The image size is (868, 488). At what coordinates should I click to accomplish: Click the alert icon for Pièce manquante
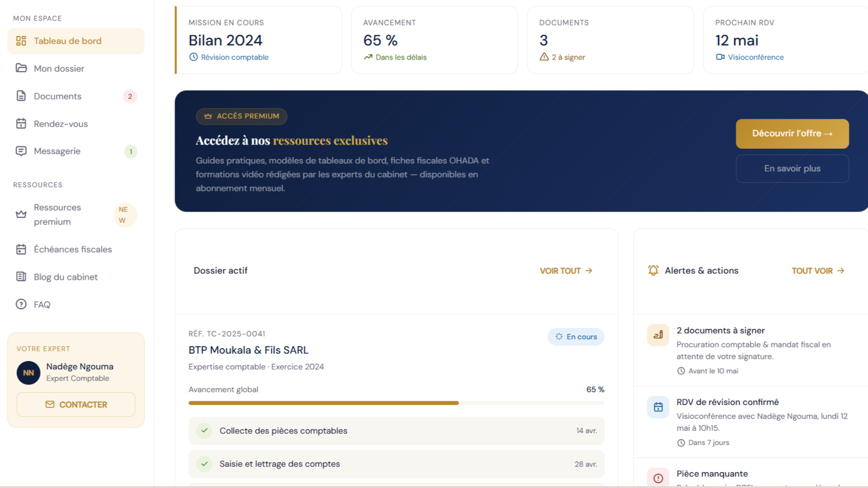pos(658,478)
